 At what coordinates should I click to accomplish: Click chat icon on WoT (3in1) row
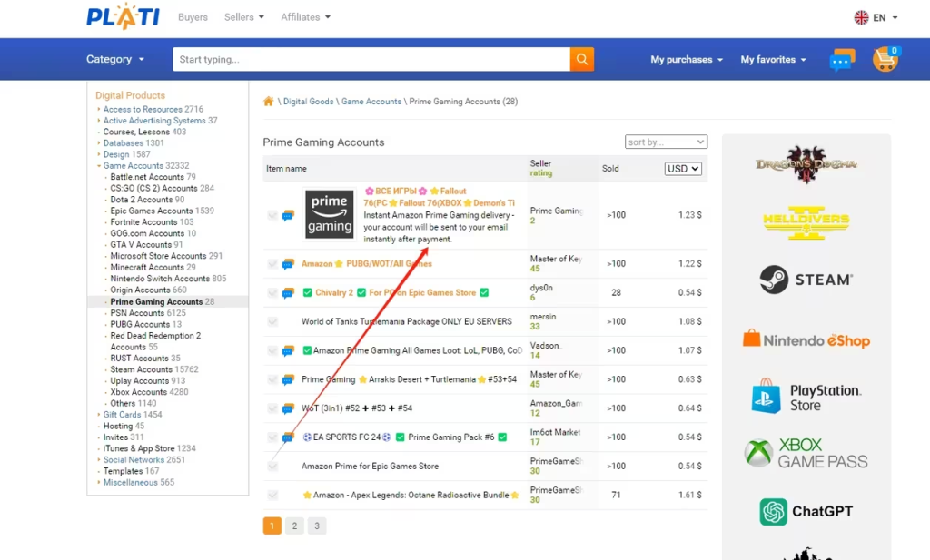288,408
